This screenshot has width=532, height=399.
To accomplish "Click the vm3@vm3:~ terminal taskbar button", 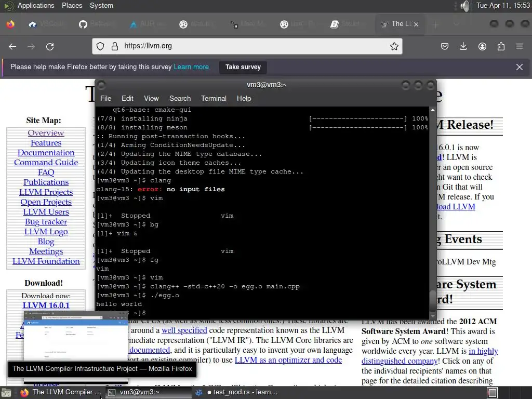I will tap(148, 392).
